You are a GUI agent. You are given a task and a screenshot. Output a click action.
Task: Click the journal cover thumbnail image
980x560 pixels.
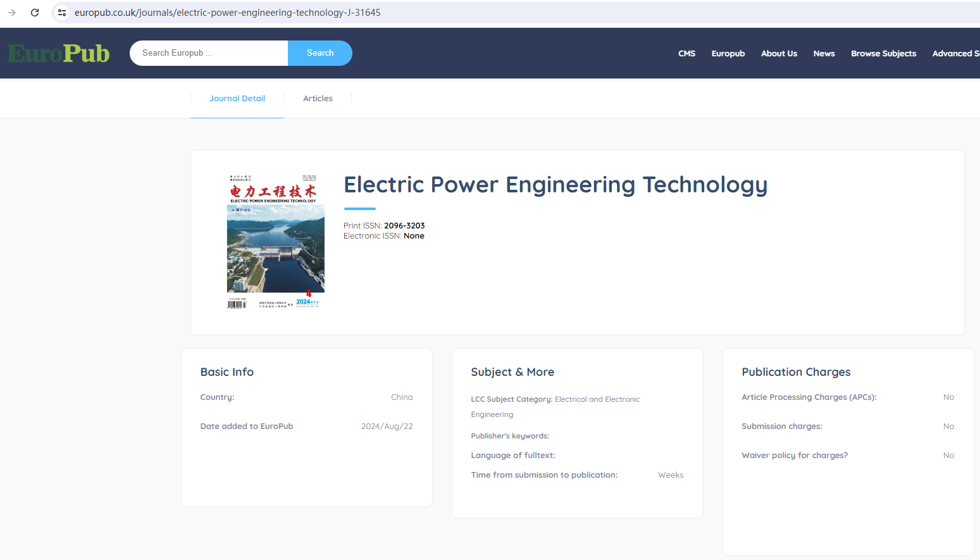(x=275, y=242)
